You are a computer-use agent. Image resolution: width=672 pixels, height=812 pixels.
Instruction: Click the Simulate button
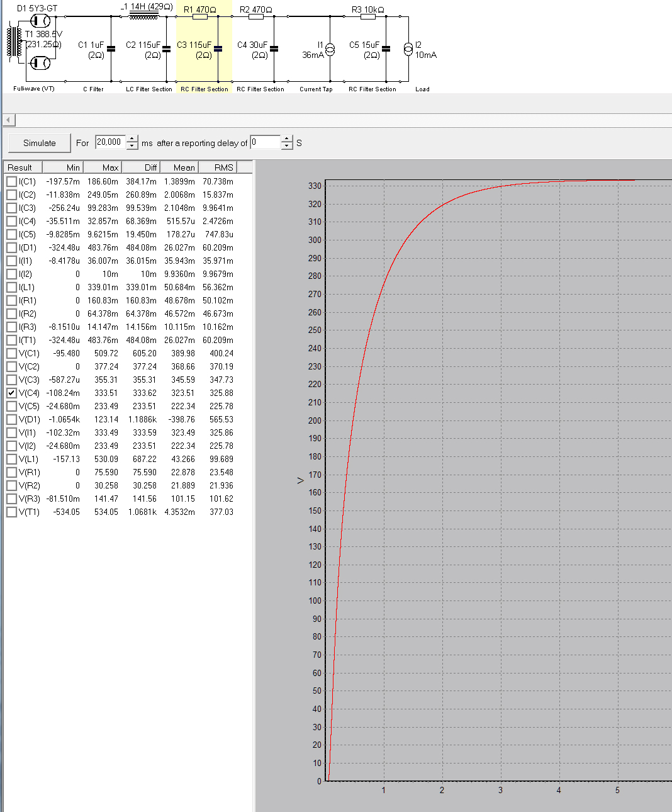pos(40,143)
